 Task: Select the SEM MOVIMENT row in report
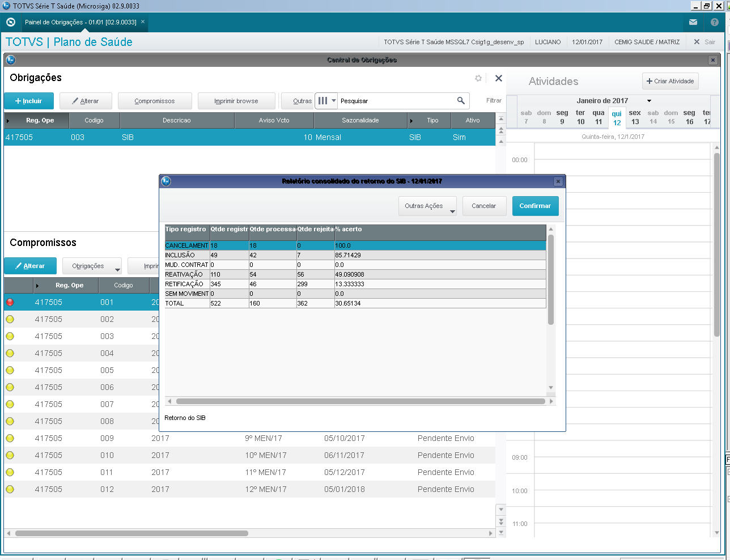tap(355, 294)
